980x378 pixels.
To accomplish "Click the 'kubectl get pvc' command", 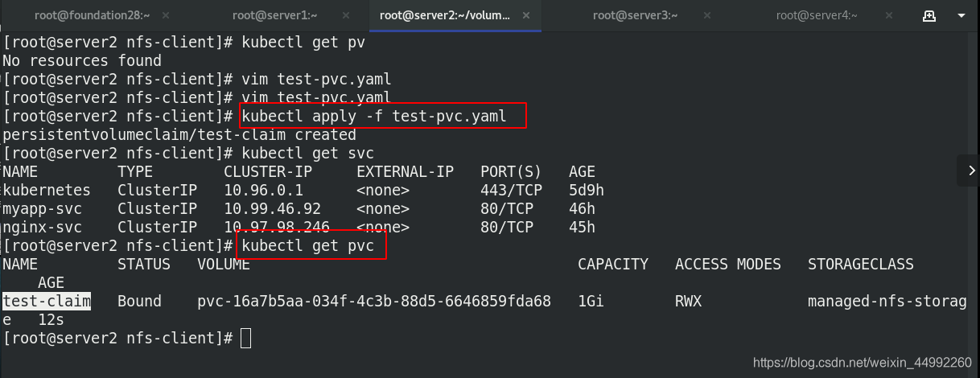I will tap(307, 246).
